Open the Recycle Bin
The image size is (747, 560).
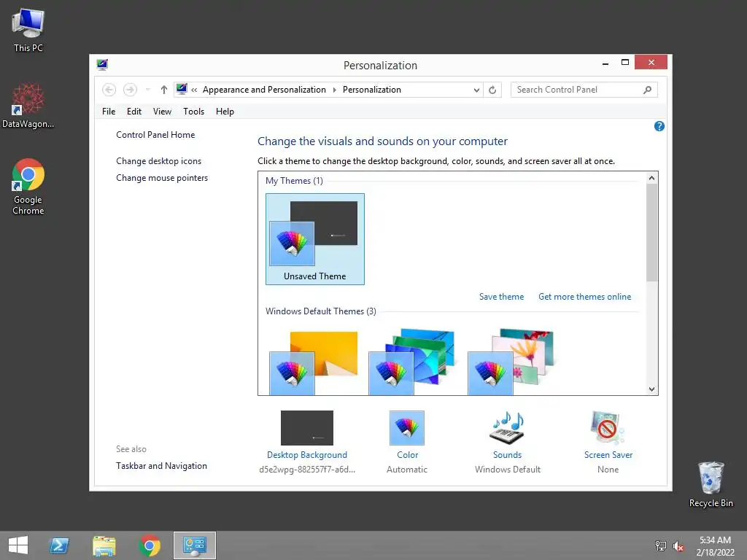click(711, 484)
